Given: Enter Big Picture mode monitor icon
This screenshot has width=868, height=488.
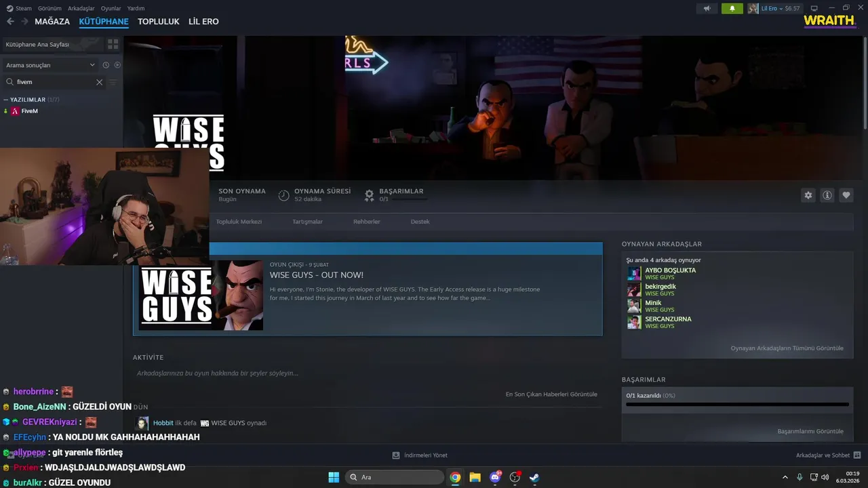Looking at the screenshot, I should tap(814, 8).
